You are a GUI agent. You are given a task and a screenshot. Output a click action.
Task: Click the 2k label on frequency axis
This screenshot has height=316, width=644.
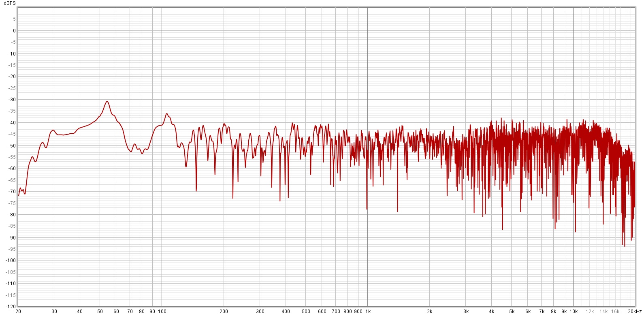[x=430, y=312]
